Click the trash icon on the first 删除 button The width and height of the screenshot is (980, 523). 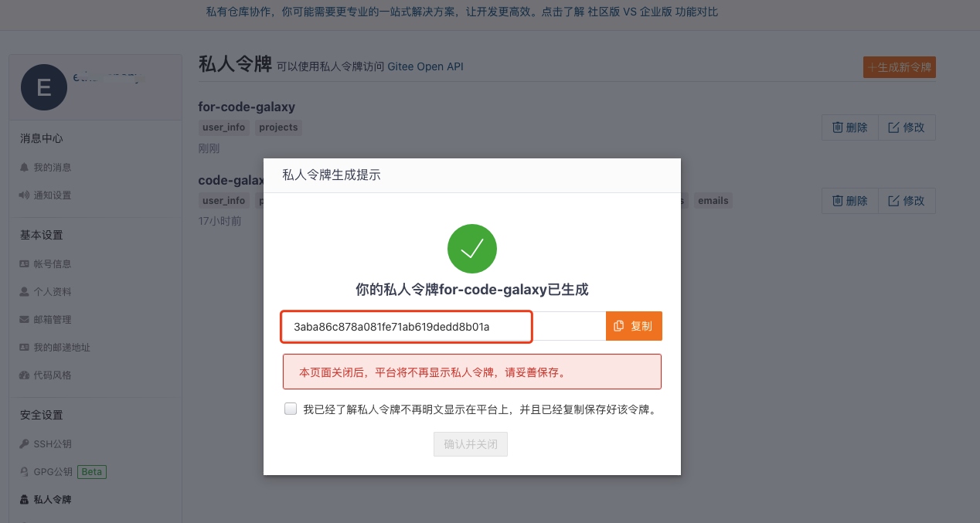tap(837, 127)
